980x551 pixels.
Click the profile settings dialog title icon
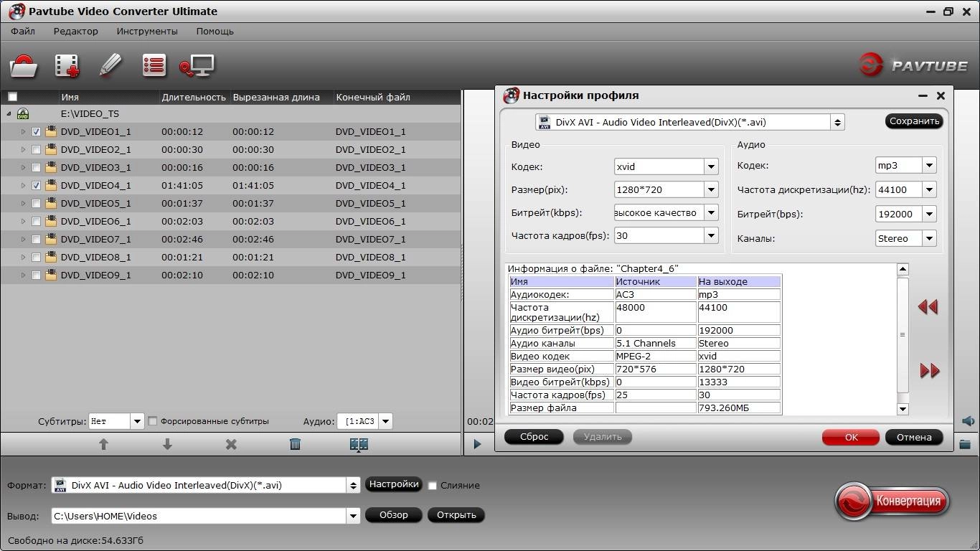[x=511, y=95]
